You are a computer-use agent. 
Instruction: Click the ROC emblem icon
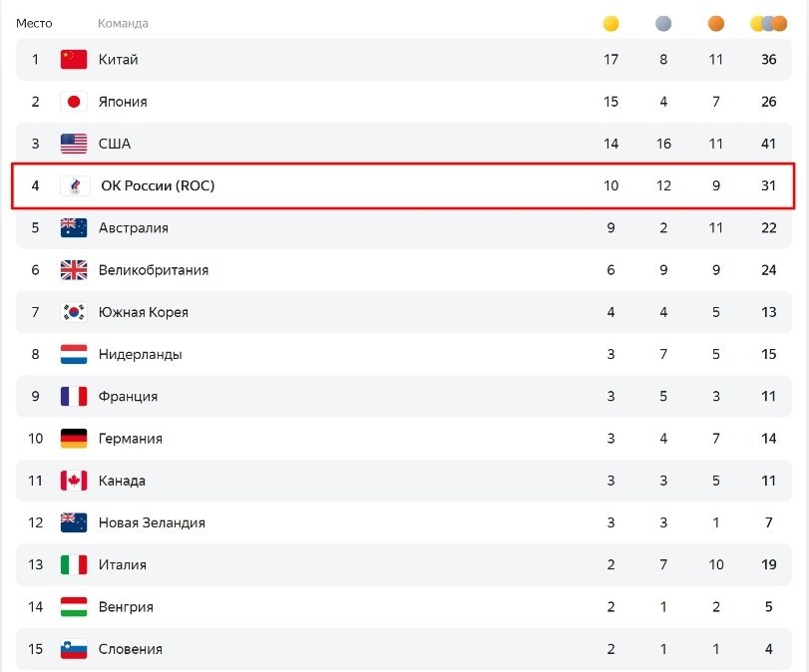75,185
